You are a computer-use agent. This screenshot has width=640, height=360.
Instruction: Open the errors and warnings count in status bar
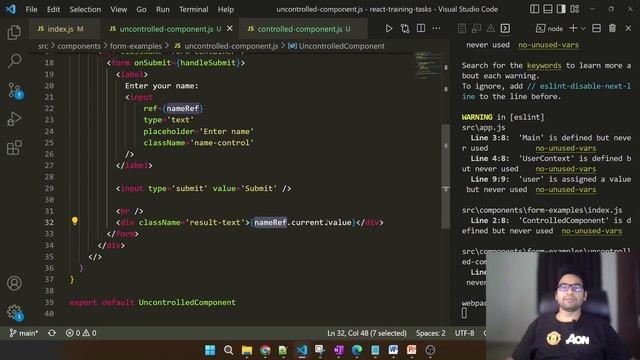81,333
